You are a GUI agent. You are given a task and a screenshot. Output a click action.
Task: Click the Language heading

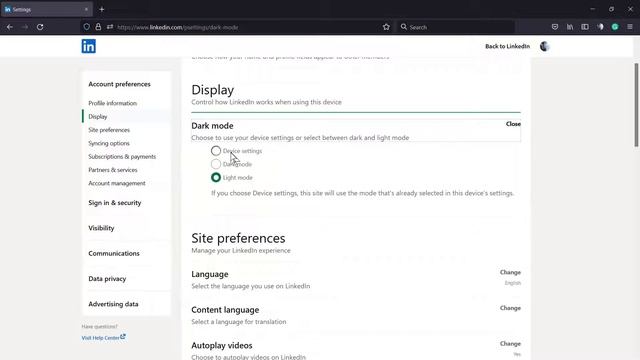pyautogui.click(x=210, y=274)
